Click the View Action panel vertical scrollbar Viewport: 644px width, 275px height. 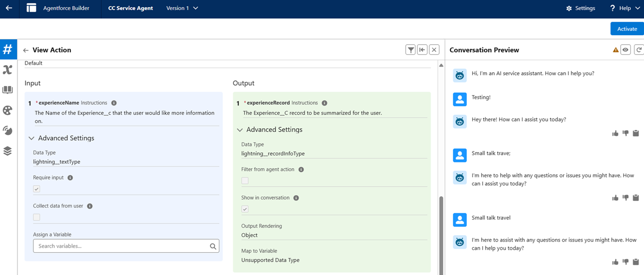(x=441, y=235)
